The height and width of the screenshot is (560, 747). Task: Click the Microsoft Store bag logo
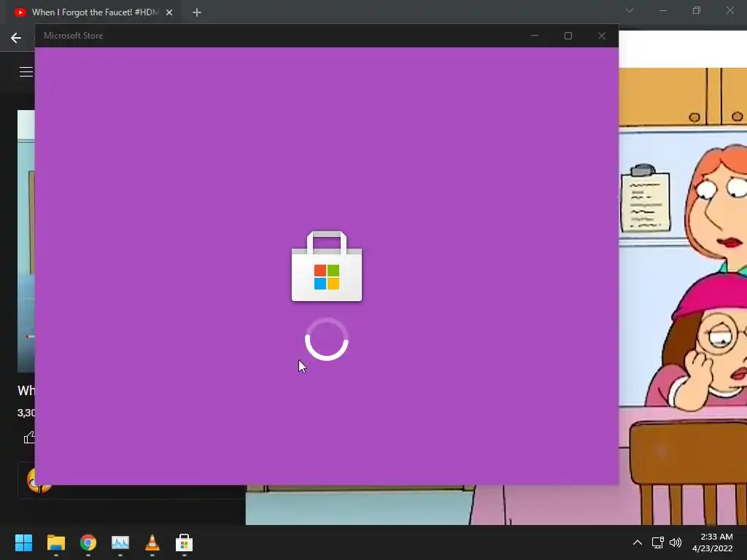coord(327,266)
